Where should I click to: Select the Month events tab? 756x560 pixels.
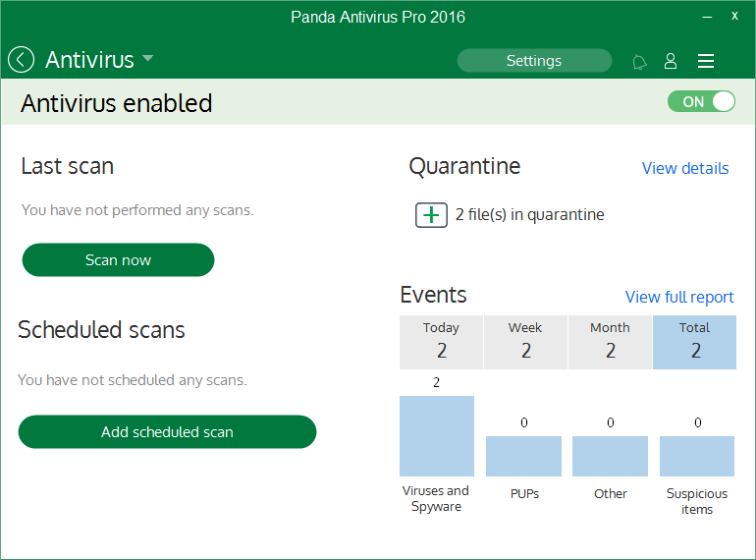610,341
